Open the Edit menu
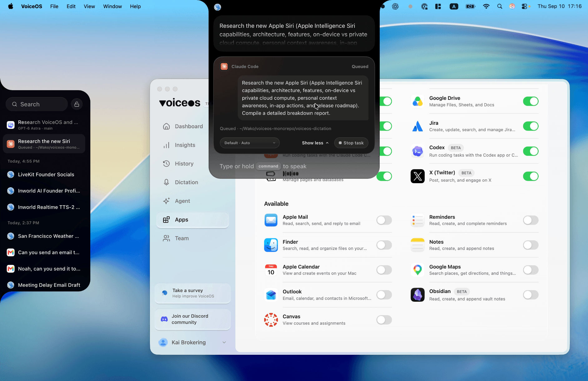 (71, 7)
